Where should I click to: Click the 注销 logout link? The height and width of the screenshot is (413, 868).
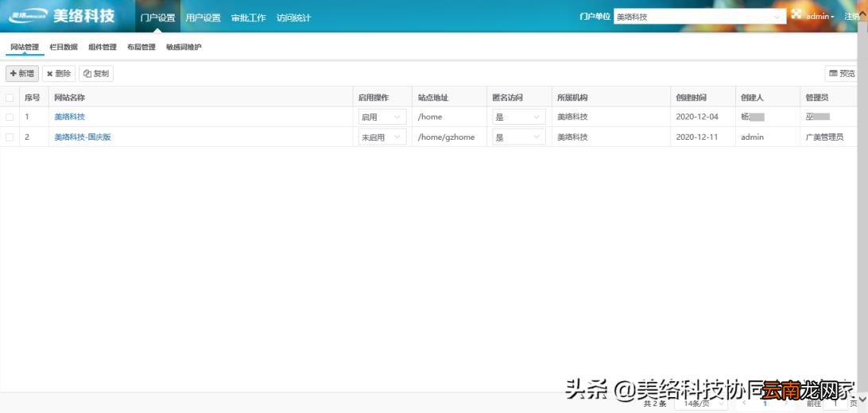(x=852, y=17)
